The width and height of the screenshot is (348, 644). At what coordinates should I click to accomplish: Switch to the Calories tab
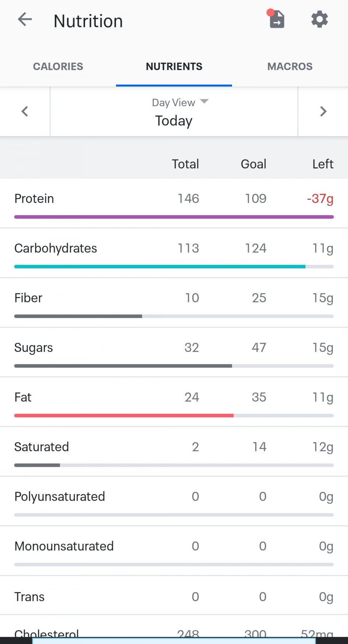(58, 67)
